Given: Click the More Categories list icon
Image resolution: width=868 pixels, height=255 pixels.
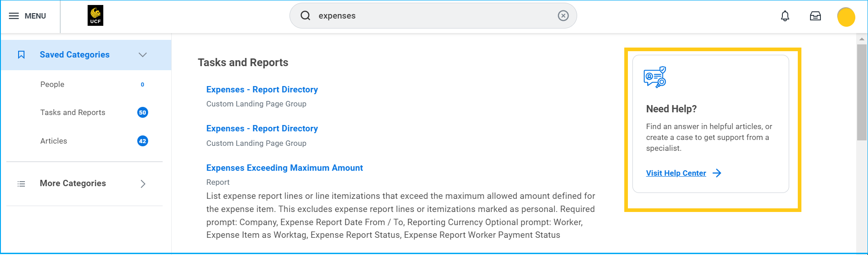Looking at the screenshot, I should [x=21, y=184].
